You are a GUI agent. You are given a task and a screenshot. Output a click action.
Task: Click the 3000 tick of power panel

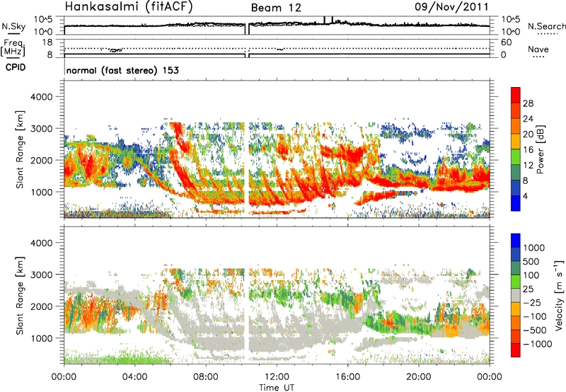[x=41, y=129]
